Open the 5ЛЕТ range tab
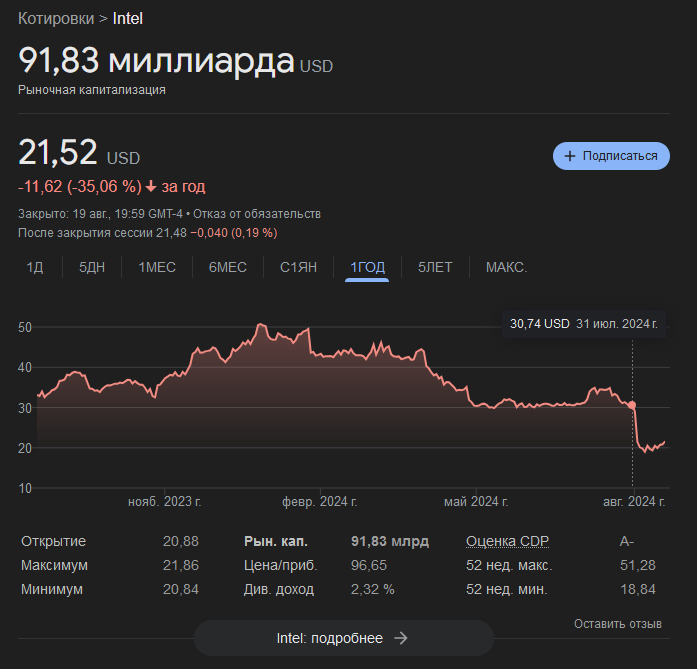The height and width of the screenshot is (669, 697). (435, 268)
